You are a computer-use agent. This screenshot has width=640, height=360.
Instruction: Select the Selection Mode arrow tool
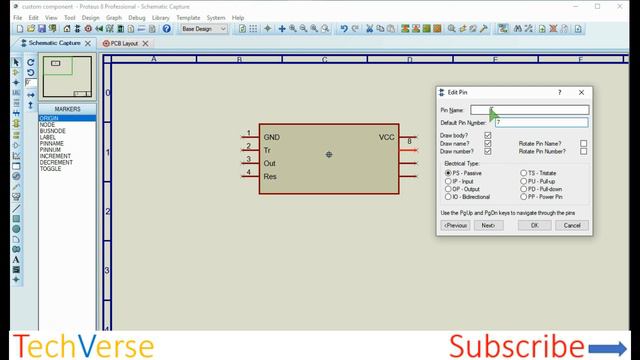tap(16, 62)
